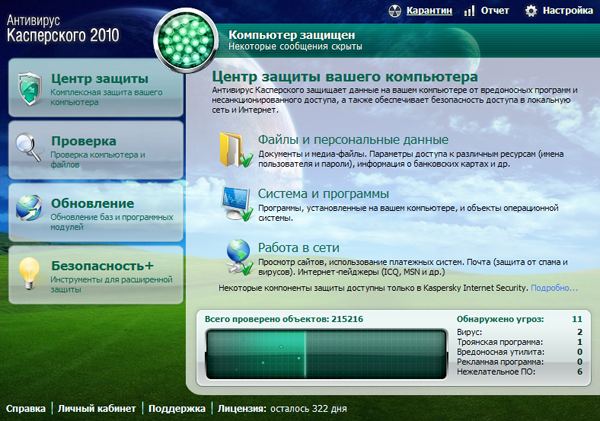
Task: Click the folder icon for Файлы и персональные данные
Action: 236,150
